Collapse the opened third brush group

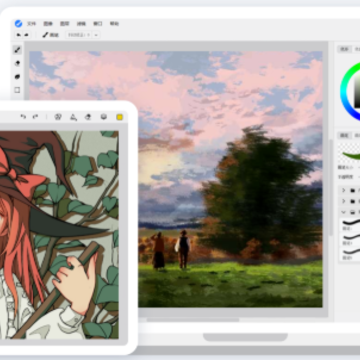tap(343, 212)
